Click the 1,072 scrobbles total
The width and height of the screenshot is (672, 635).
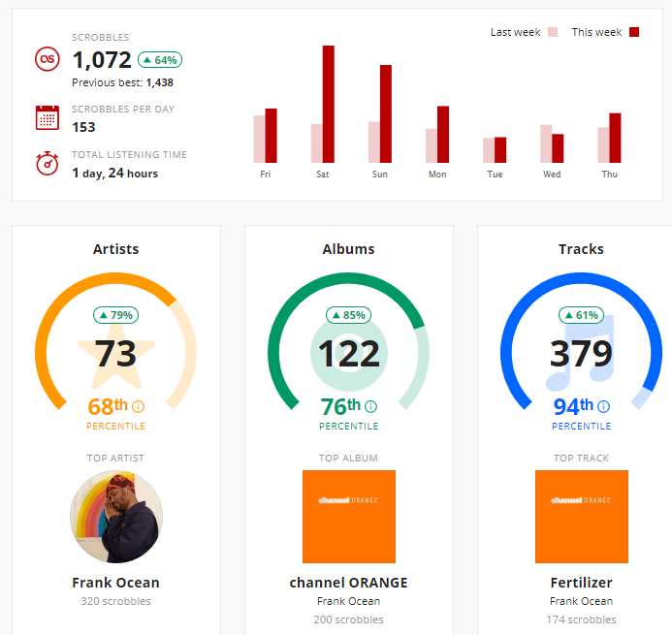click(102, 60)
